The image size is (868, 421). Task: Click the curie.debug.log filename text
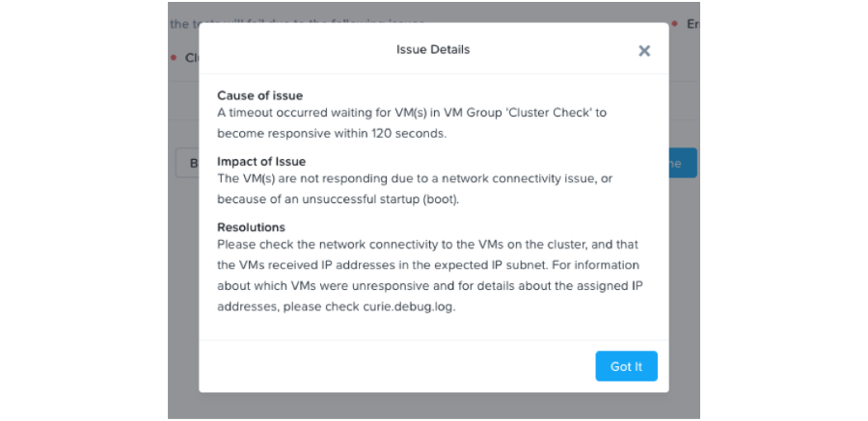coord(409,307)
